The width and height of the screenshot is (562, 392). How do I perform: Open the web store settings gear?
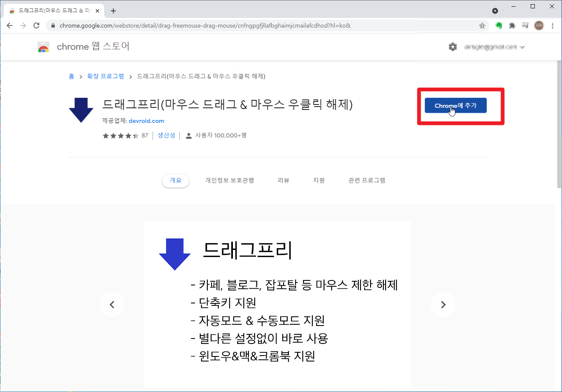(x=453, y=47)
